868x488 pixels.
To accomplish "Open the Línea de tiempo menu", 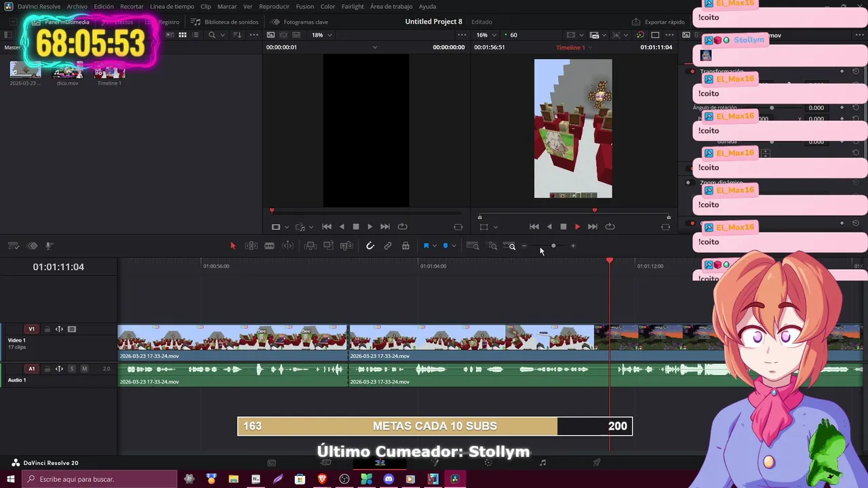I will tap(172, 6).
